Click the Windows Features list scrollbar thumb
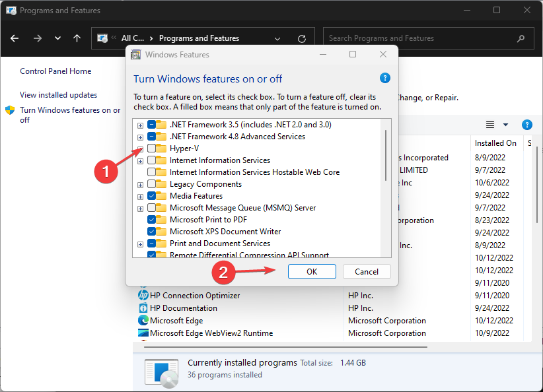This screenshot has height=392, width=543. click(386, 155)
